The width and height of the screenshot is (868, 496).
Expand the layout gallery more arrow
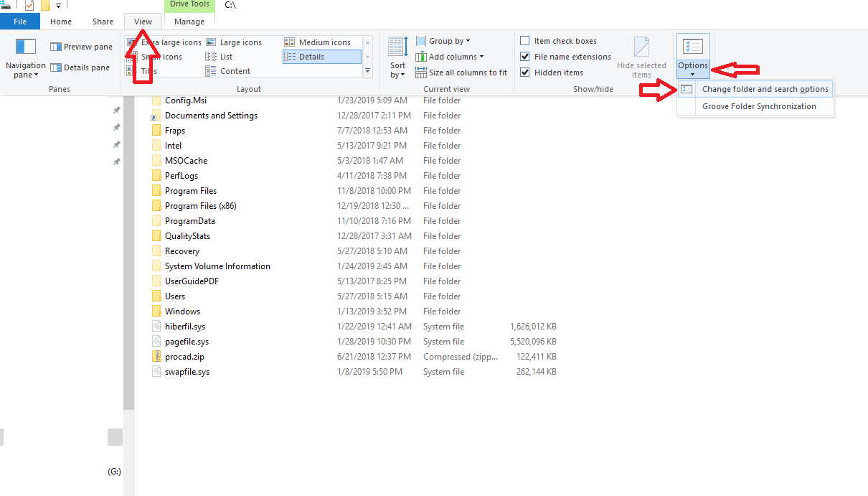(368, 71)
